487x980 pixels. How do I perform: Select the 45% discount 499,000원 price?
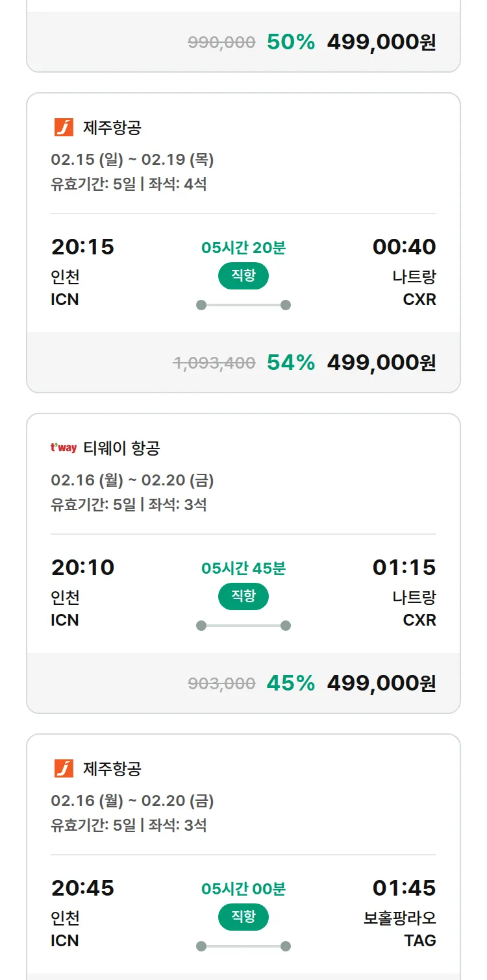pos(381,683)
